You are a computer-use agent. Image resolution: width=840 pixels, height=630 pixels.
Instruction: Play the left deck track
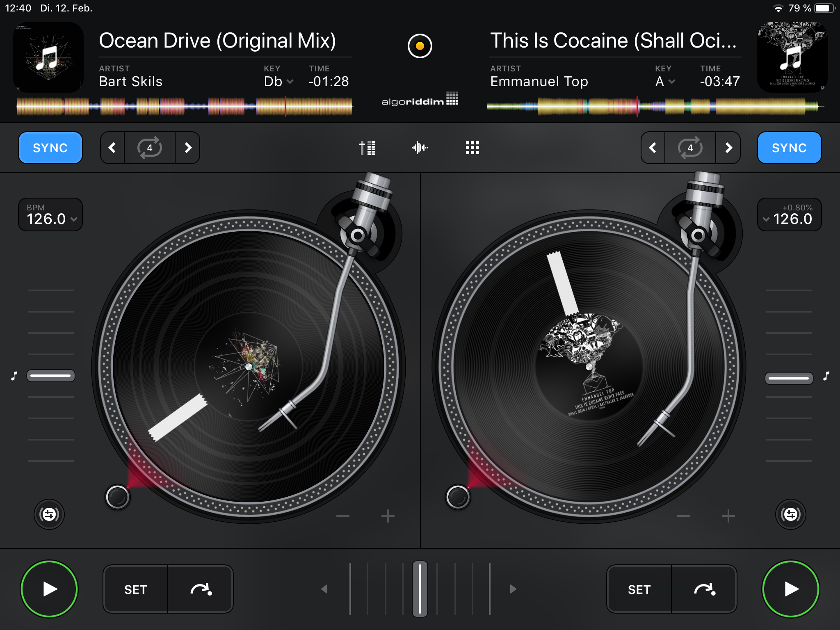click(x=49, y=589)
